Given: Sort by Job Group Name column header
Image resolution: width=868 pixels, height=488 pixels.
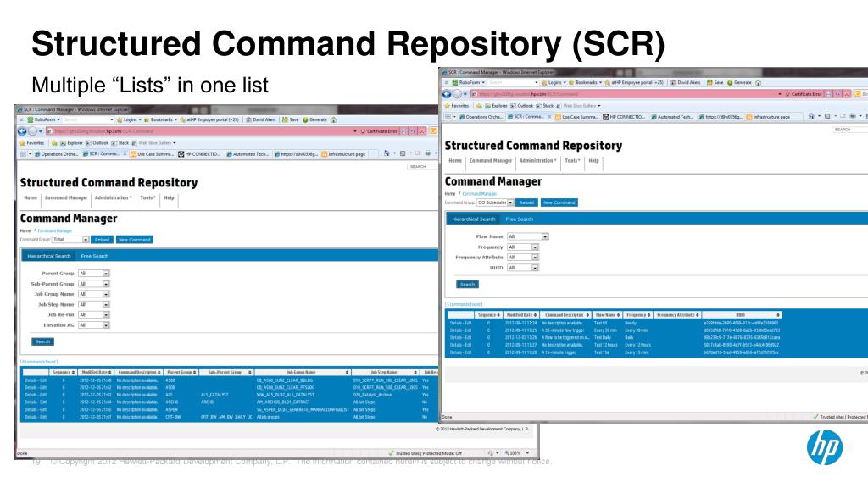Looking at the screenshot, I should click(x=303, y=373).
